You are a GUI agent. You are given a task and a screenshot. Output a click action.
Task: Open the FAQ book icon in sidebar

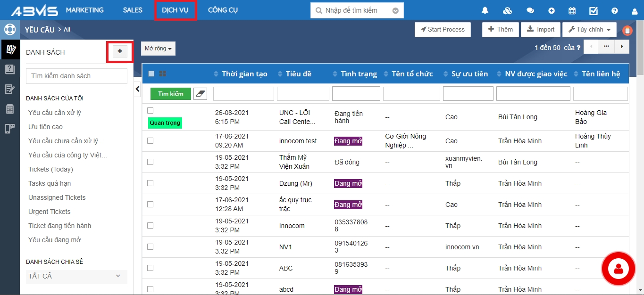[x=9, y=69]
